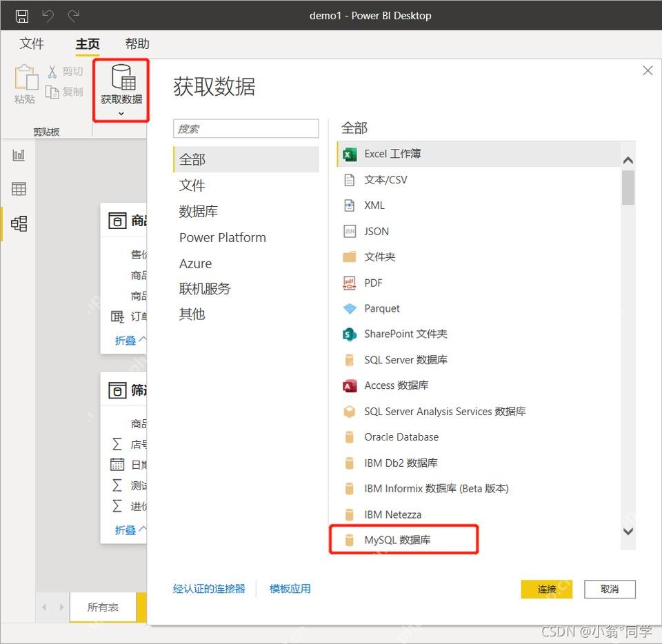662x644 pixels.
Task: Click the Redo arrow icon
Action: (x=74, y=16)
